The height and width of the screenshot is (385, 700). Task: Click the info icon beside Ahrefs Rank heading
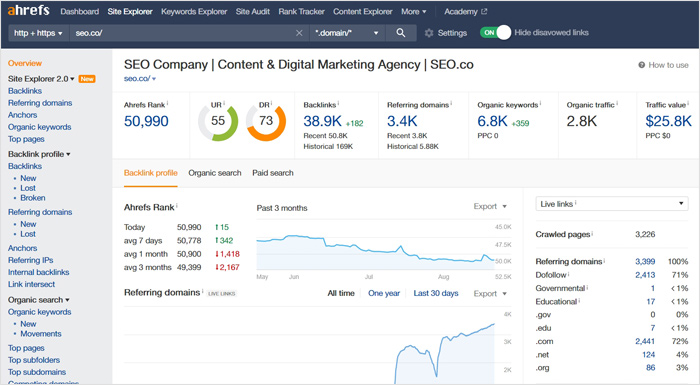click(177, 205)
